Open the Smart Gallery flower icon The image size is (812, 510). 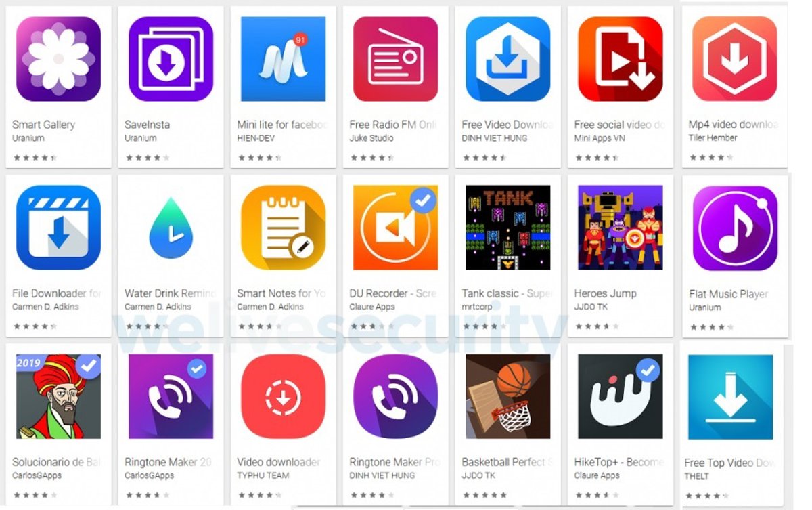[x=58, y=59]
